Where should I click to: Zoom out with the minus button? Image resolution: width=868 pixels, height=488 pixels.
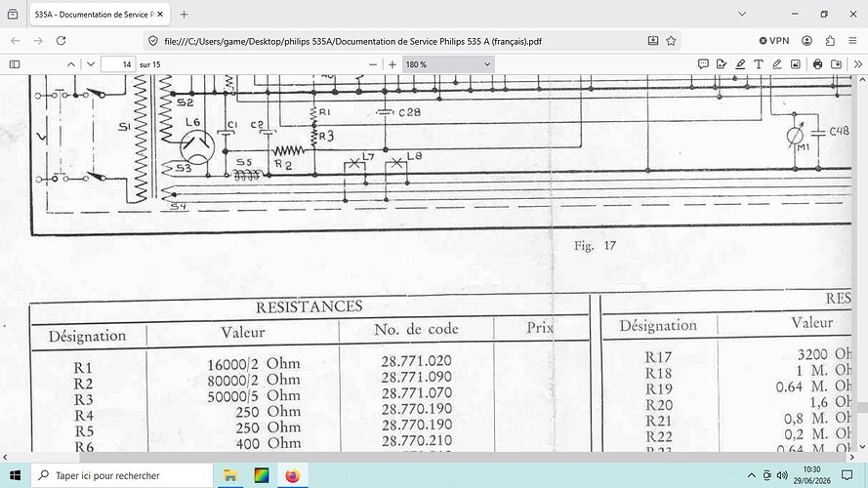373,64
